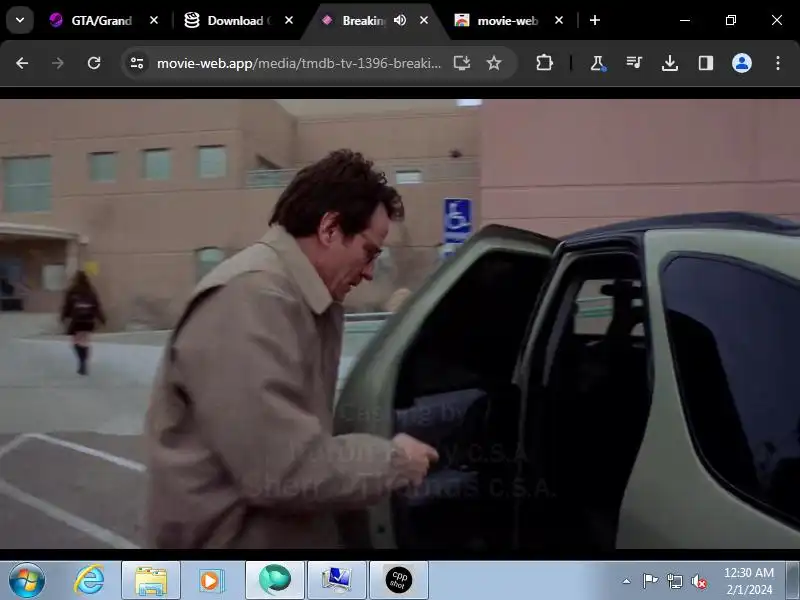
Task: Click Show desktop strip at taskbar end
Action: [793, 581]
